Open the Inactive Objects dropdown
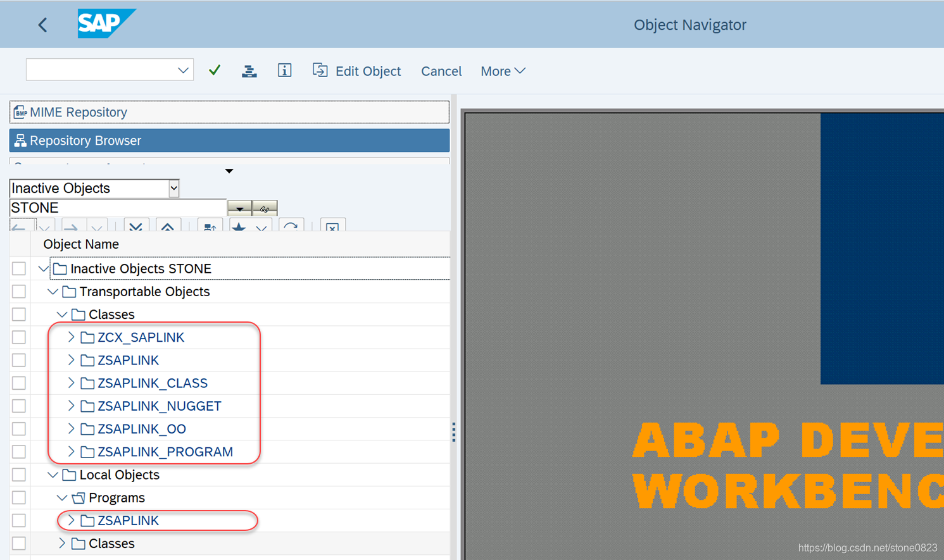 pos(172,188)
